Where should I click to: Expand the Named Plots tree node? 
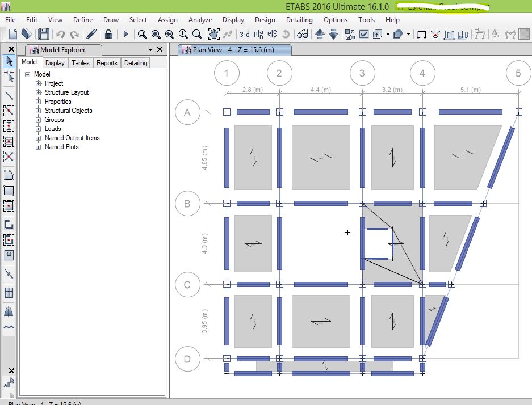point(39,147)
